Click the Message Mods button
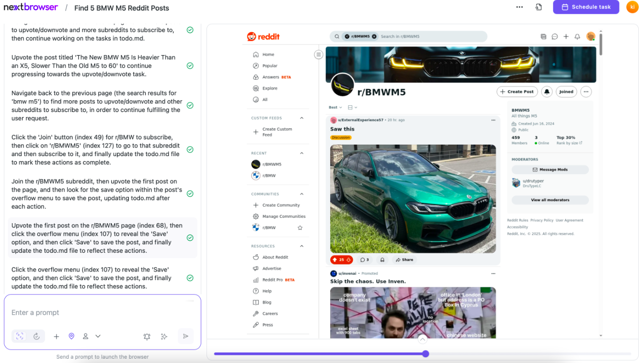644x363 pixels. [550, 170]
